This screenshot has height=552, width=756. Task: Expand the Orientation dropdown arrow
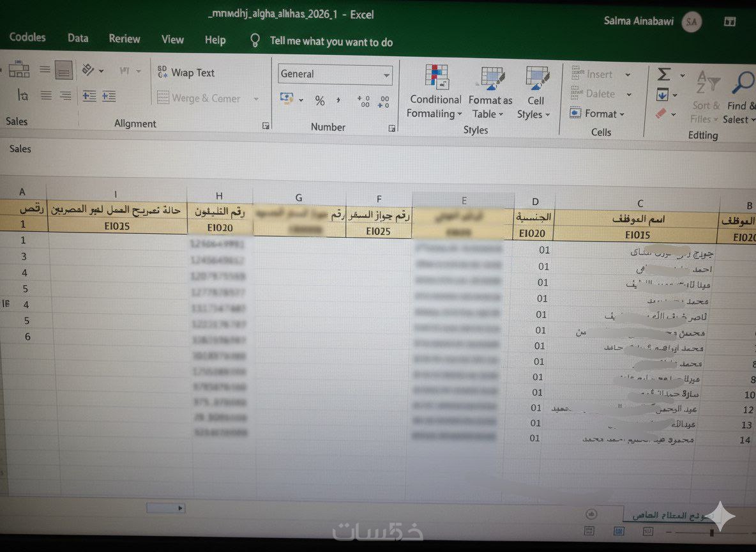pyautogui.click(x=102, y=71)
